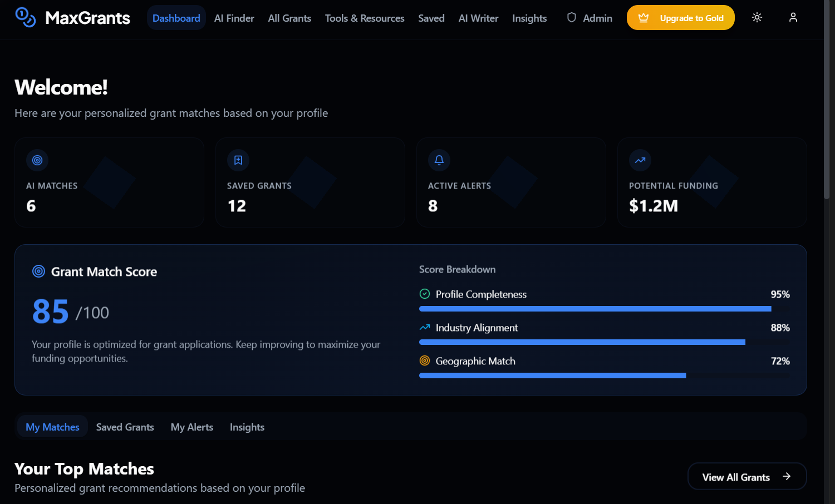This screenshot has height=504, width=835.
Task: Open the AI Finder nav item
Action: [234, 18]
